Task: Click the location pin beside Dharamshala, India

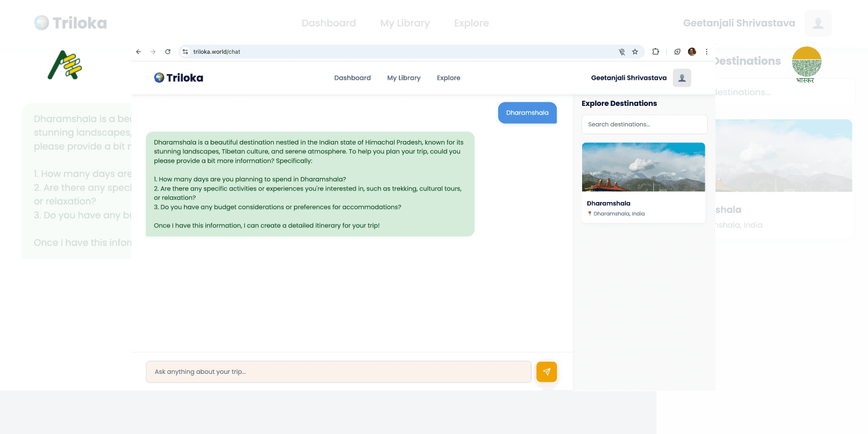Action: pos(589,214)
